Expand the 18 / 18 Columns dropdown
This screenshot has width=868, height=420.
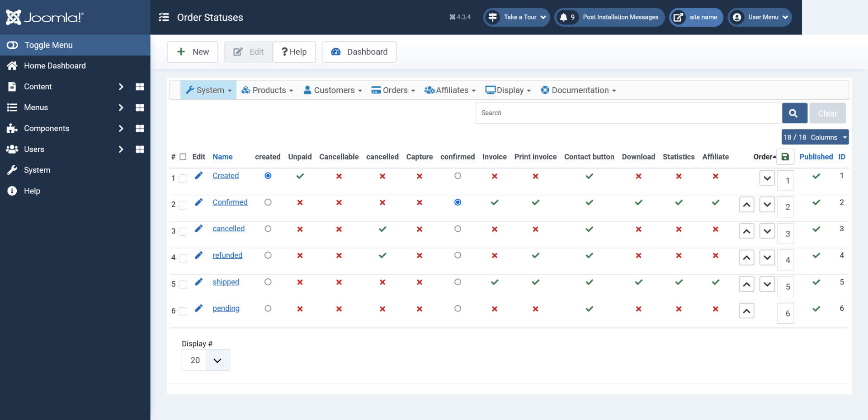tap(815, 137)
